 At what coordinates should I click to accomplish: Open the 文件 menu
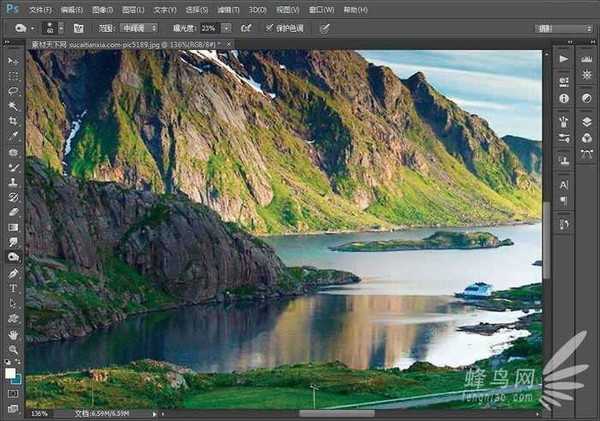pyautogui.click(x=40, y=8)
